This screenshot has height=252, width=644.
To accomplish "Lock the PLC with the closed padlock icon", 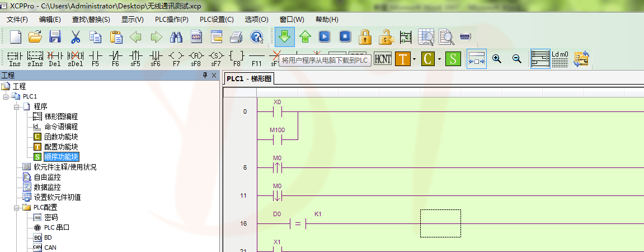I will [x=365, y=37].
